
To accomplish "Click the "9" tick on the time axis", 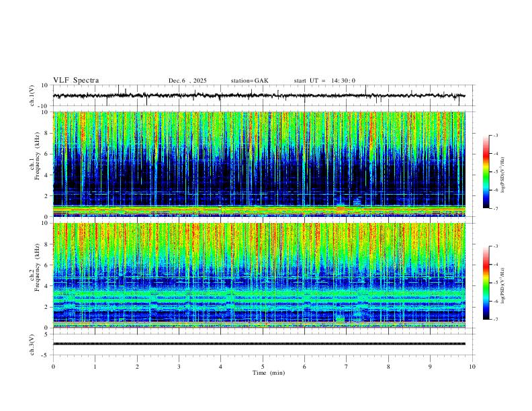I will pyautogui.click(x=430, y=367).
